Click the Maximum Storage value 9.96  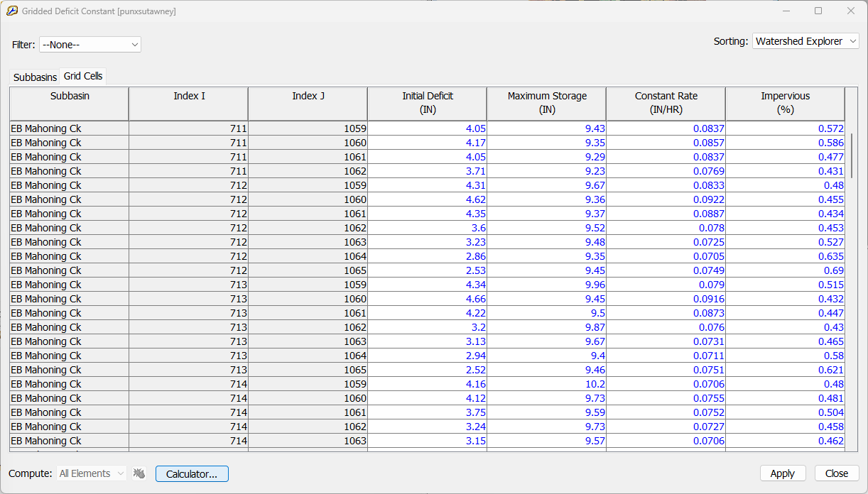click(x=547, y=285)
